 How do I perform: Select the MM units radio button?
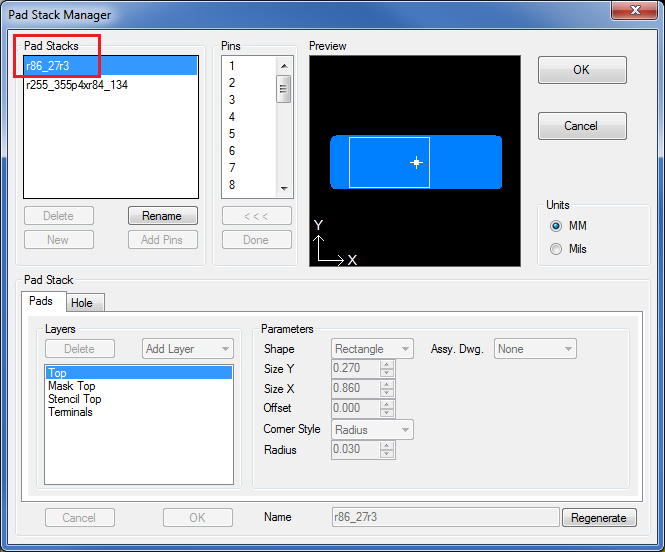[556, 226]
